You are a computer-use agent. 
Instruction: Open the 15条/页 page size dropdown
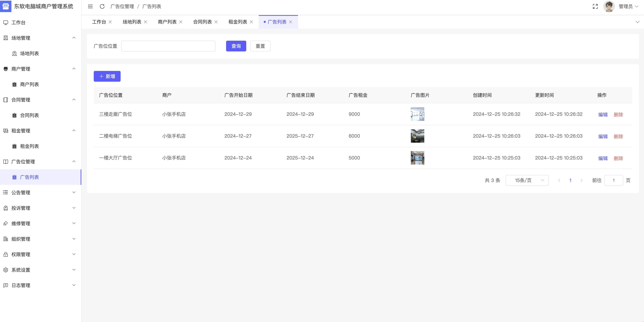pos(527,180)
